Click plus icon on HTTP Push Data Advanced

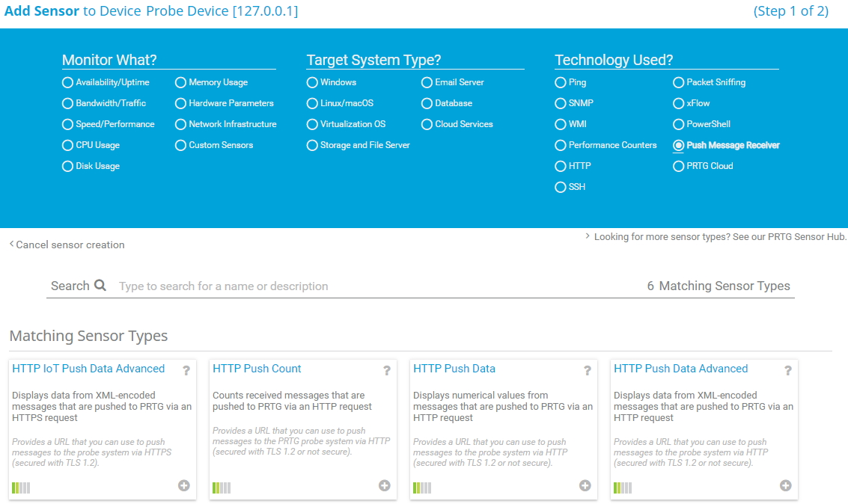pyautogui.click(x=786, y=486)
